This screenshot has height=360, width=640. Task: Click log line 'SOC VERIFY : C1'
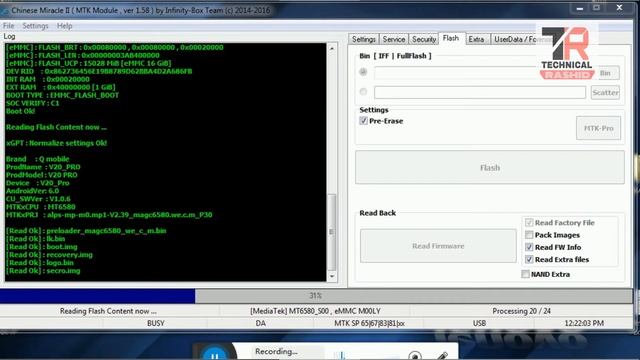pos(33,103)
